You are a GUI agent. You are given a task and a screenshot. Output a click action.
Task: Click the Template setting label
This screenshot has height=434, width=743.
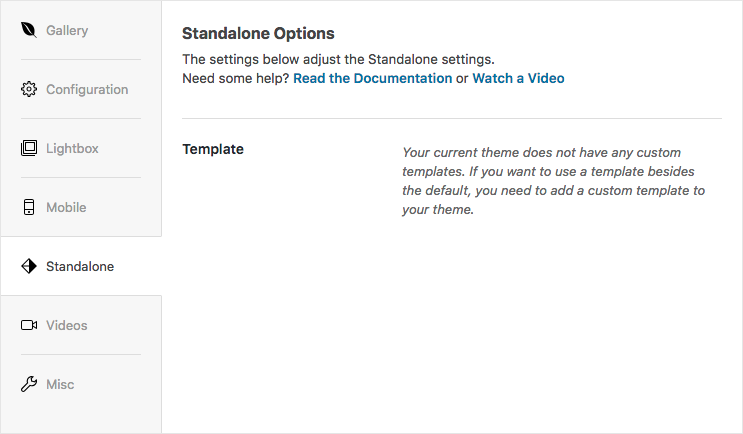pyautogui.click(x=213, y=149)
